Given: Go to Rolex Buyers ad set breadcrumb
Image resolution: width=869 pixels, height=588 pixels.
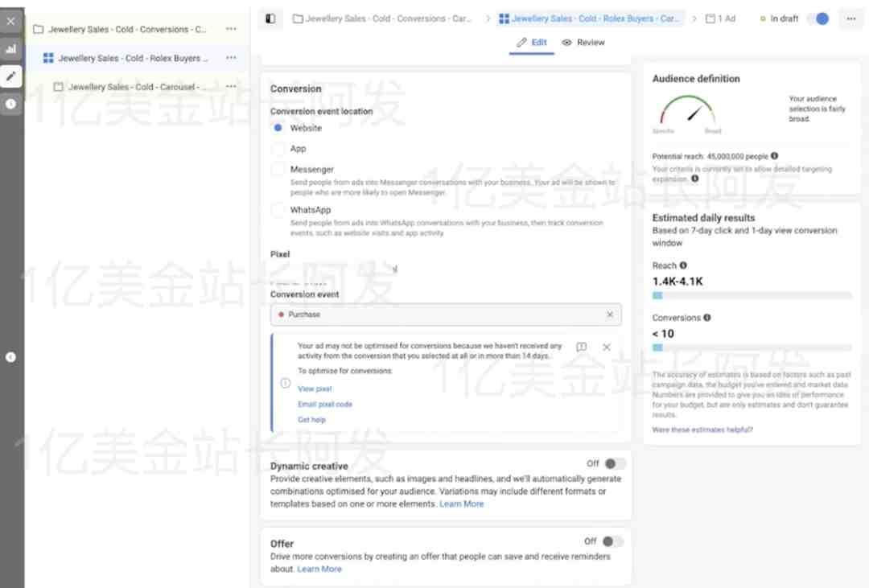Looking at the screenshot, I should coord(589,19).
